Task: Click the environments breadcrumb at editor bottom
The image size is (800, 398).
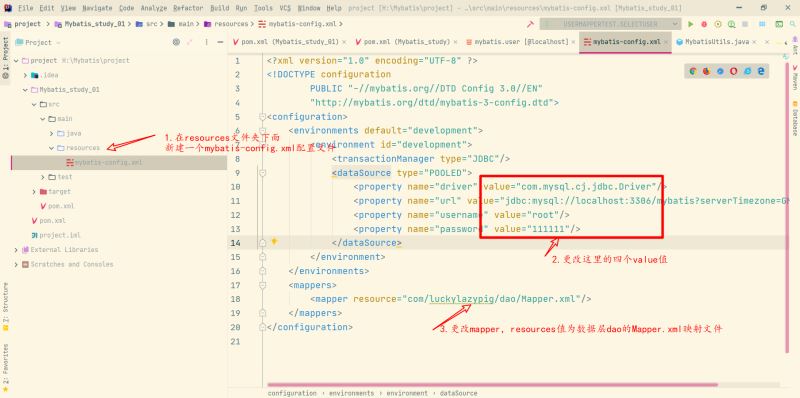Action: click(x=352, y=393)
